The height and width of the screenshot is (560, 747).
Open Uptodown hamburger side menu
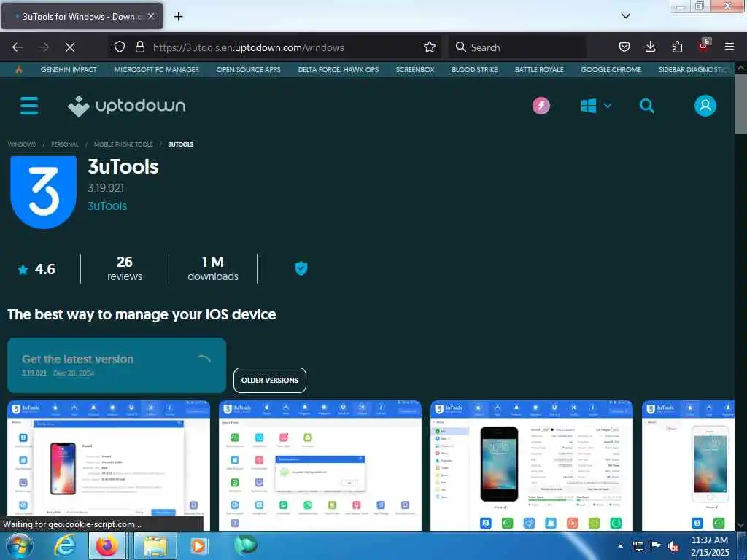[29, 106]
